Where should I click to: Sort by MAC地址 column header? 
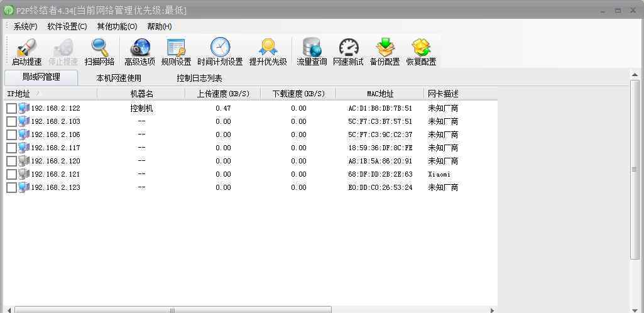pyautogui.click(x=380, y=94)
